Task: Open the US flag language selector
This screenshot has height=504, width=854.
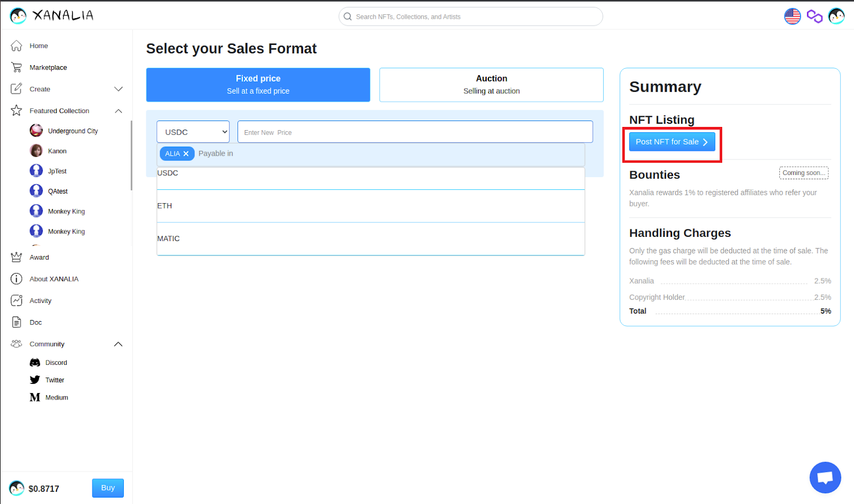Action: click(x=793, y=17)
